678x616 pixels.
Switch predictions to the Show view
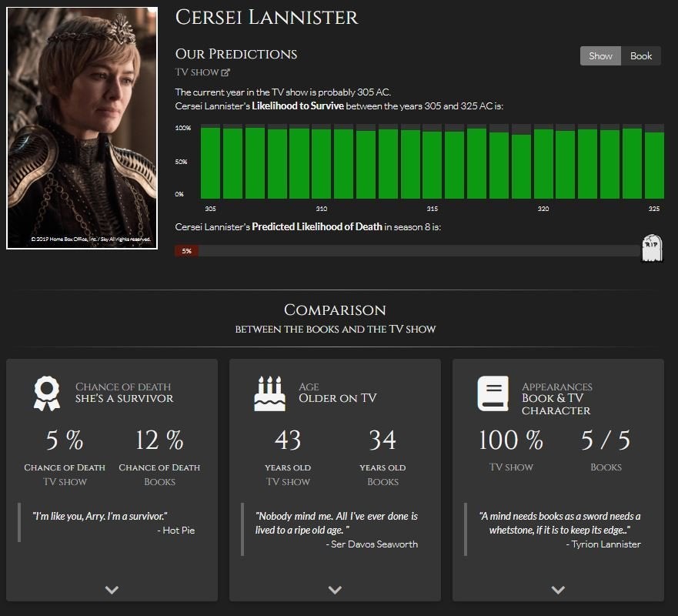tap(600, 55)
